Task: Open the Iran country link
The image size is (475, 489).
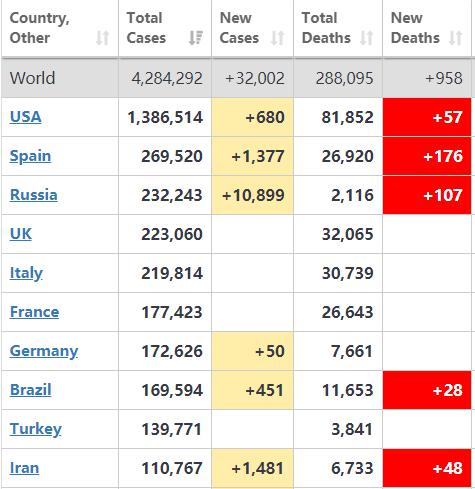Action: [x=24, y=468]
